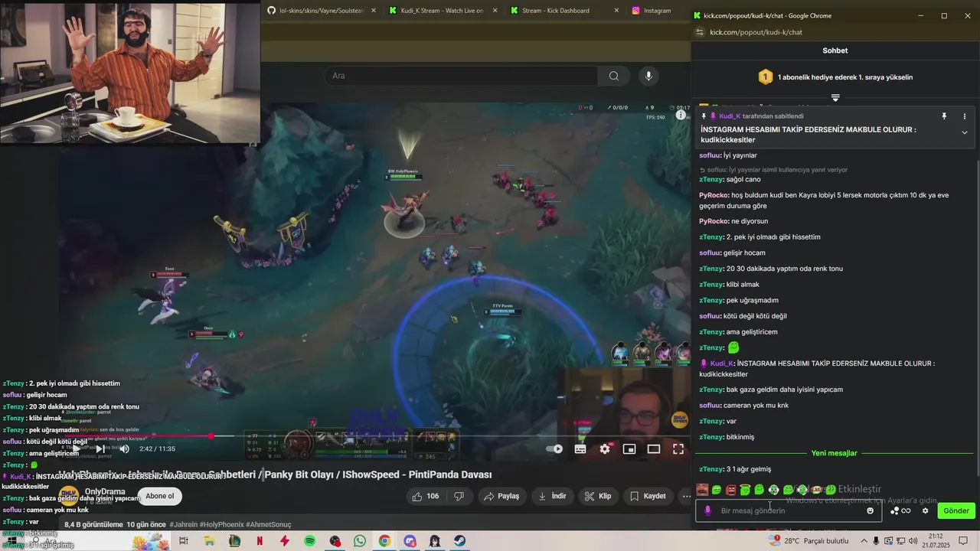The width and height of the screenshot is (980, 551).
Task: Click the YouTube search field 'Ara'
Action: 461,76
